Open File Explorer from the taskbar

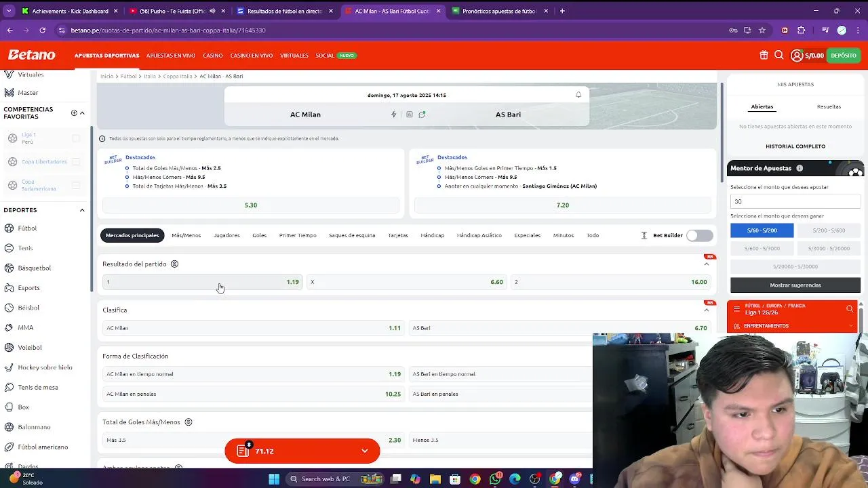pyautogui.click(x=435, y=479)
